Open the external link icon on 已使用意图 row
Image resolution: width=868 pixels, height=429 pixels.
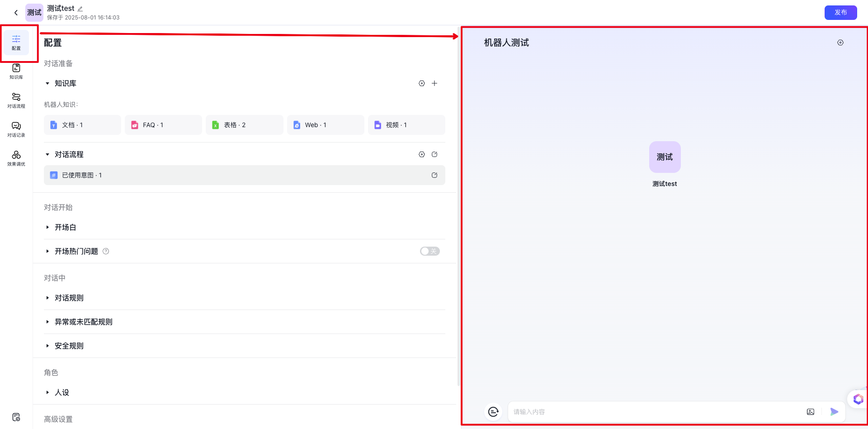click(x=434, y=175)
